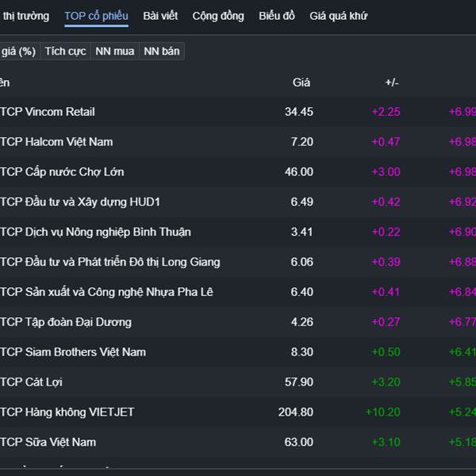The height and width of the screenshot is (476, 476).
Task: Open Halcom Việt Nam stock link
Action: click(x=56, y=142)
